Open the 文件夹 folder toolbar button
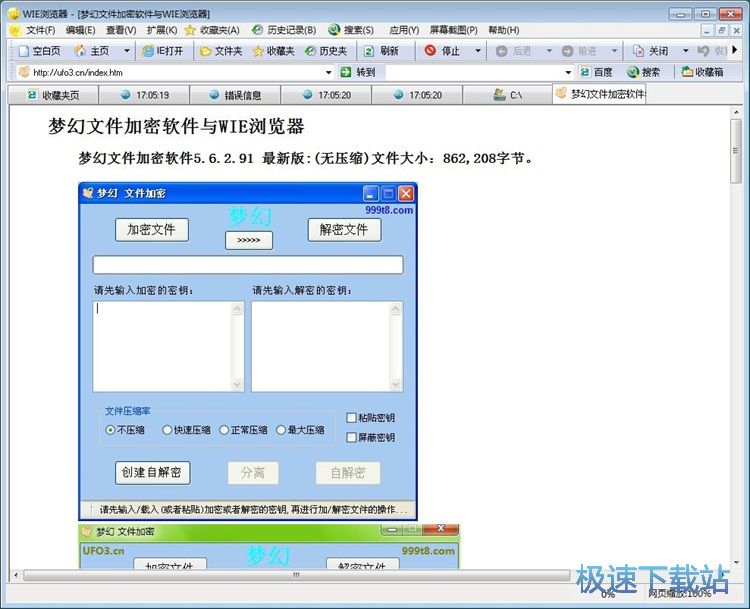 click(221, 51)
